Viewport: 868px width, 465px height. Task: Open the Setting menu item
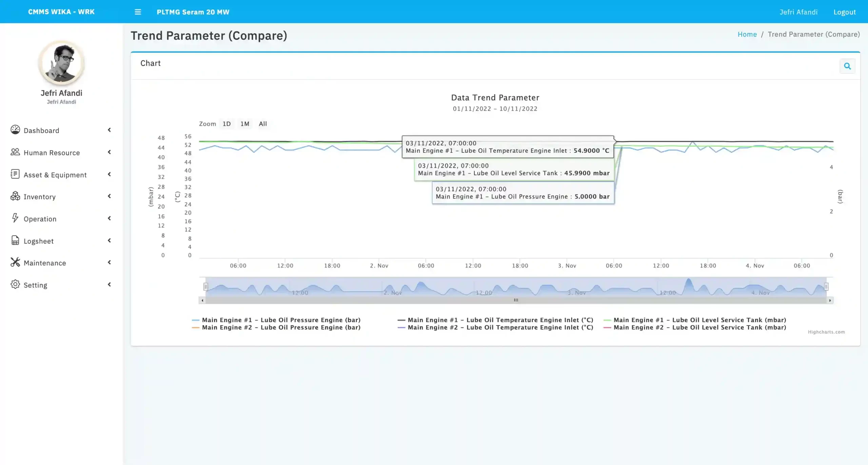(x=61, y=285)
